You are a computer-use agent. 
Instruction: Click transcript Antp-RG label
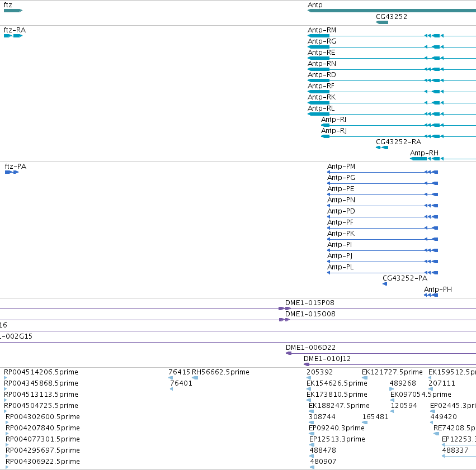coord(322,41)
